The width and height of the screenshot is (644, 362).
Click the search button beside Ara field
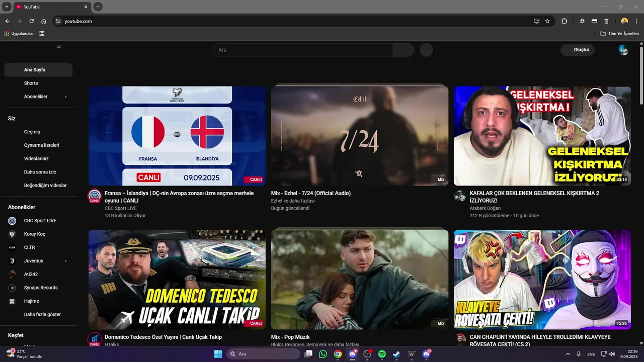(x=404, y=50)
